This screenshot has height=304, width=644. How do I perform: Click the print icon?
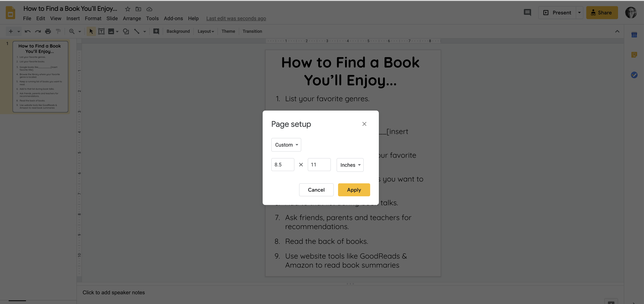point(48,32)
